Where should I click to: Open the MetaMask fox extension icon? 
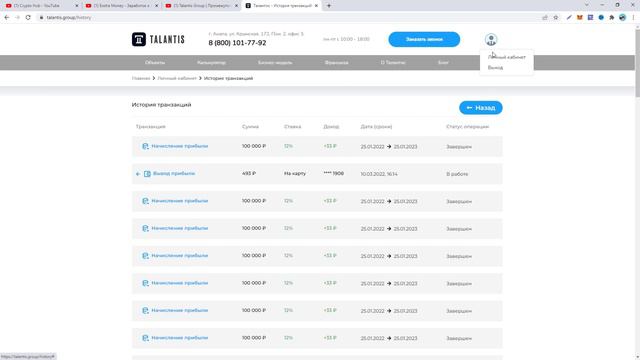tap(580, 18)
